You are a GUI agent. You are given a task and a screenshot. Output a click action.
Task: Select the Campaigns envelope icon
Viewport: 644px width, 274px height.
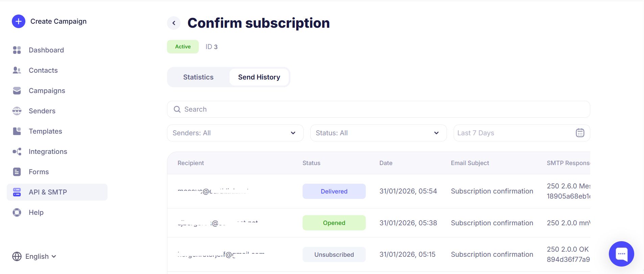[17, 91]
